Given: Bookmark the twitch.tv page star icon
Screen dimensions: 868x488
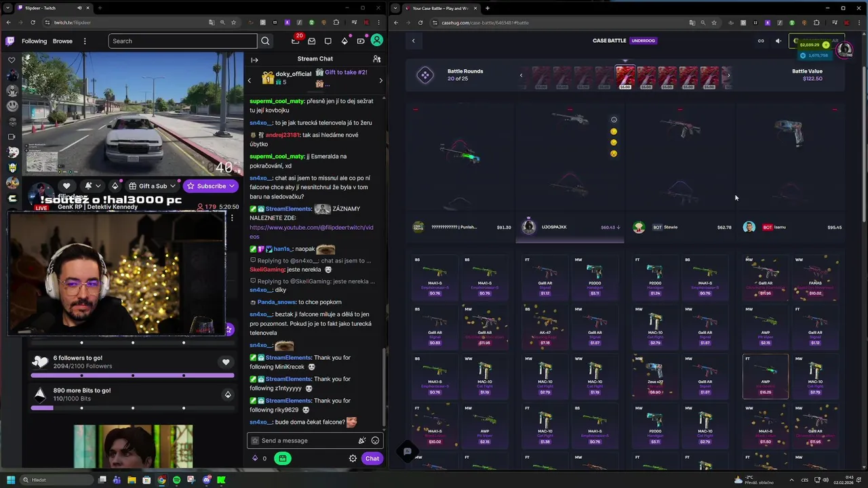Looking at the screenshot, I should pos(234,22).
